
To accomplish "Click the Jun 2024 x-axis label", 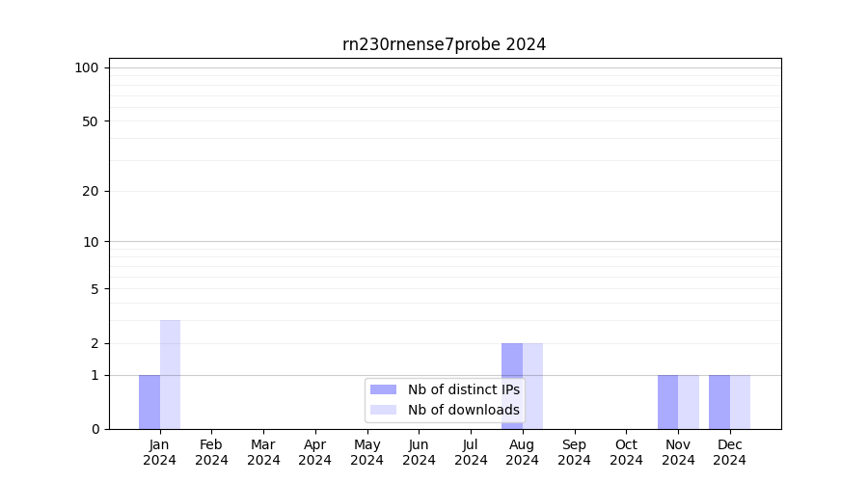I will pos(419,452).
